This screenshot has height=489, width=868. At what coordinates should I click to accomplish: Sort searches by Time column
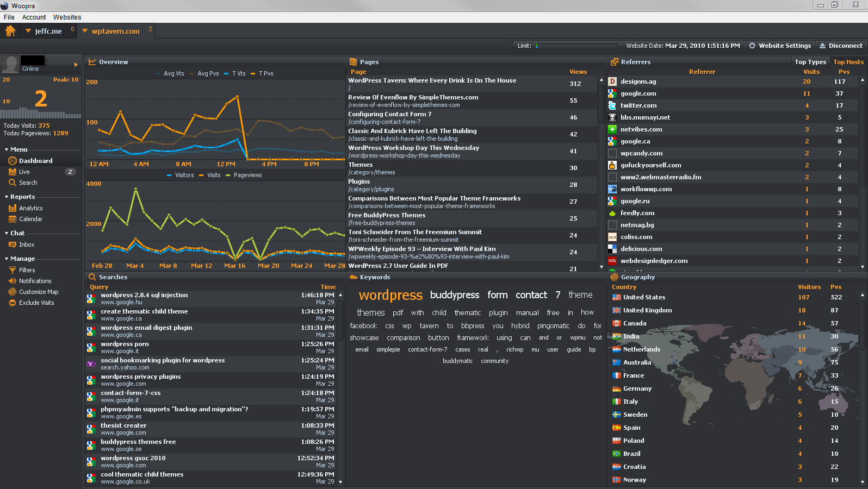pos(328,287)
